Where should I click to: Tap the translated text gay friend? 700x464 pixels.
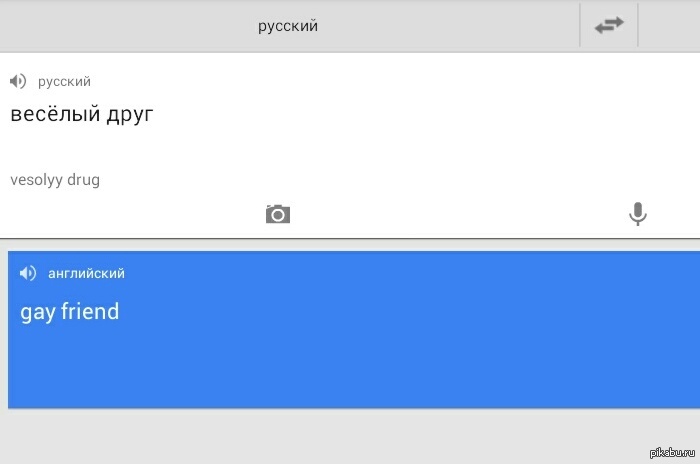(70, 312)
